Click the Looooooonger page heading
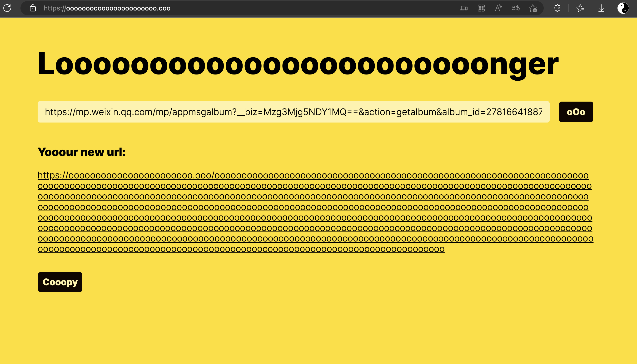This screenshot has width=637, height=364. (x=298, y=64)
